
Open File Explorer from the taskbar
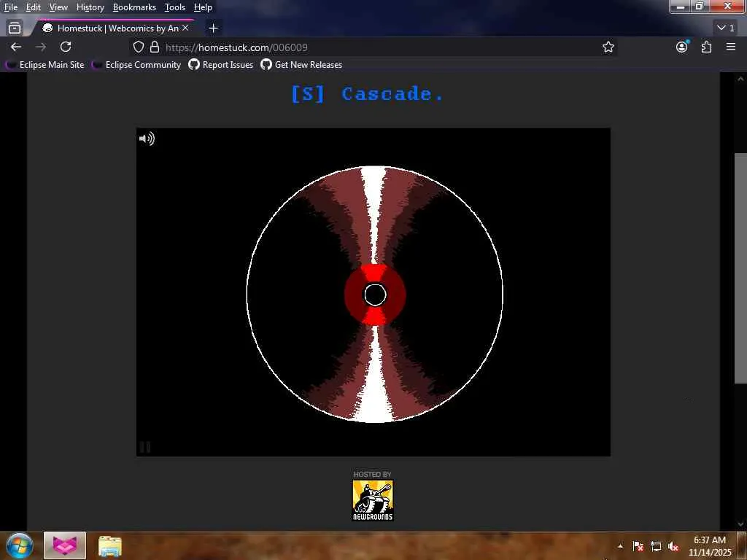pyautogui.click(x=110, y=545)
